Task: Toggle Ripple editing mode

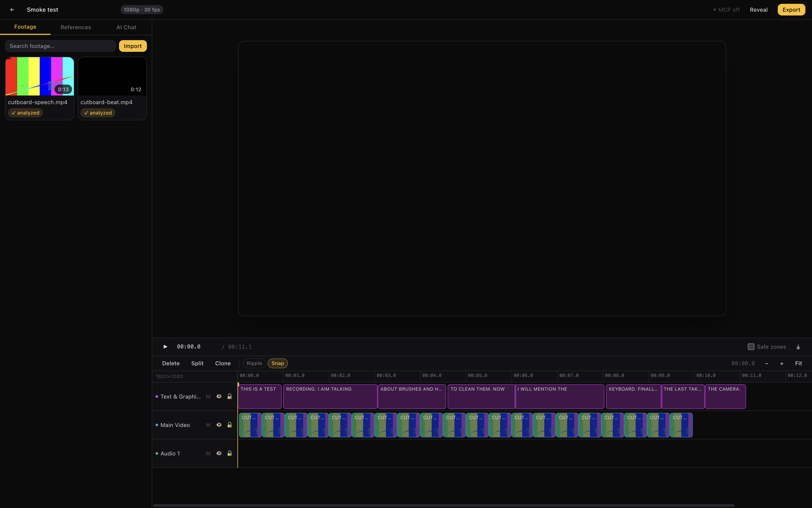Action: (x=254, y=363)
